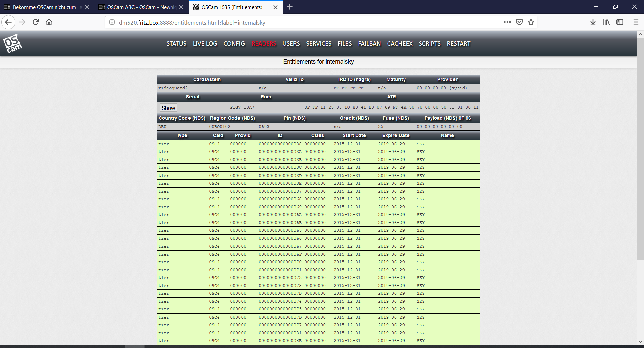The width and height of the screenshot is (644, 348).
Task: Bookmark this page with the star icon
Action: 531,22
